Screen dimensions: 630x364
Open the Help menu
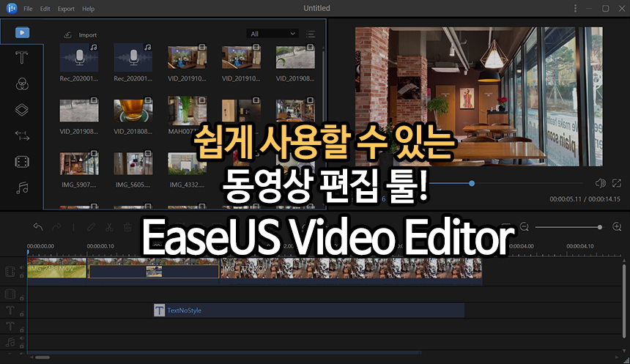coord(89,9)
